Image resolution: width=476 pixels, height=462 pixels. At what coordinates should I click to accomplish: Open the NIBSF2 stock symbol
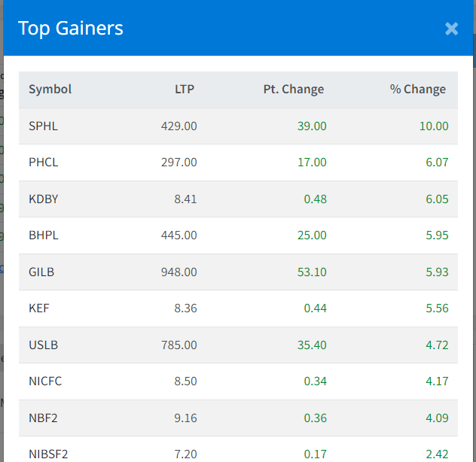(x=47, y=454)
